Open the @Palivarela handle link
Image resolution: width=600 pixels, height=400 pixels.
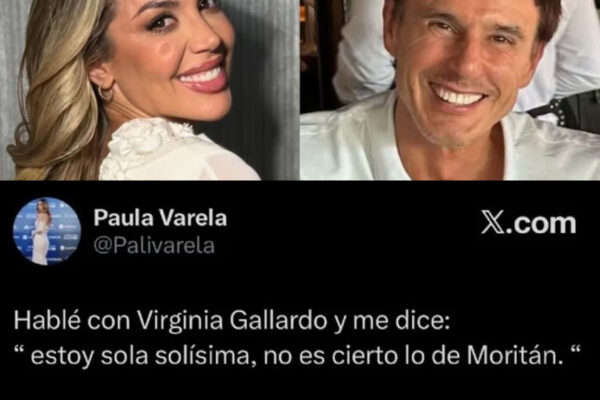pos(154,246)
